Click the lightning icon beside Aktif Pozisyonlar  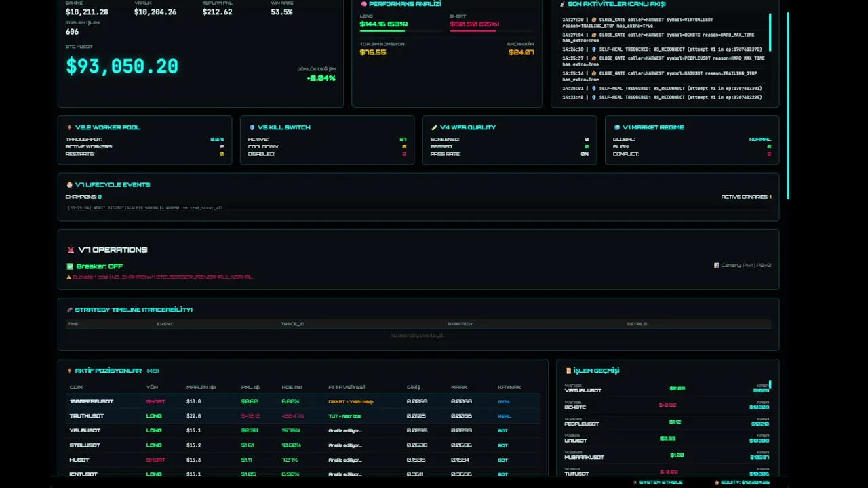pyautogui.click(x=69, y=371)
